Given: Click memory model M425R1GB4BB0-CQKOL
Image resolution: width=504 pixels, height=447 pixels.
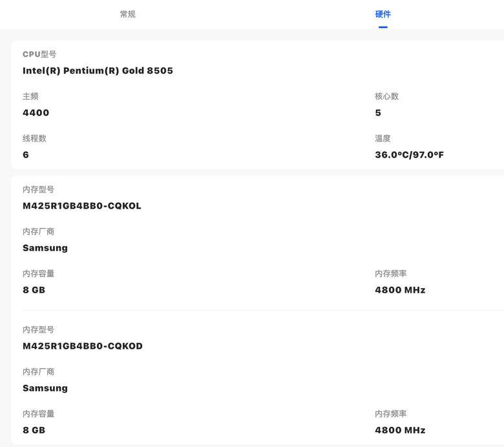Looking at the screenshot, I should click(82, 206).
